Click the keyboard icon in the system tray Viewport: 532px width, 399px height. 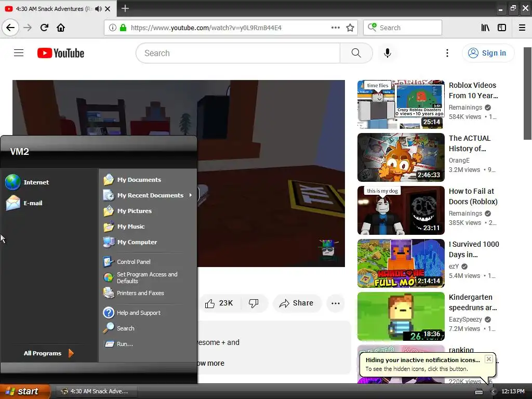478,392
